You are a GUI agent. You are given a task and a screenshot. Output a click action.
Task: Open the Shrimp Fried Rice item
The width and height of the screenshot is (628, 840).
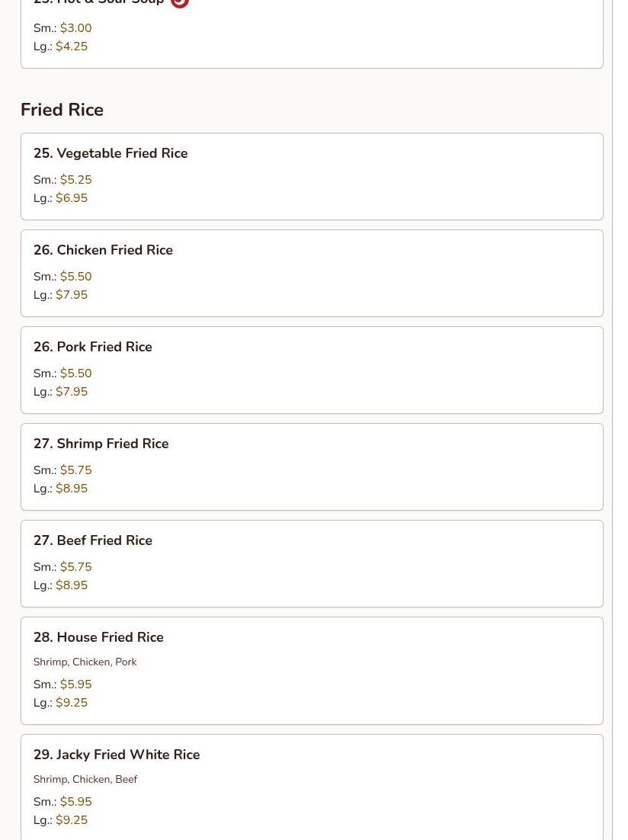tap(312, 467)
